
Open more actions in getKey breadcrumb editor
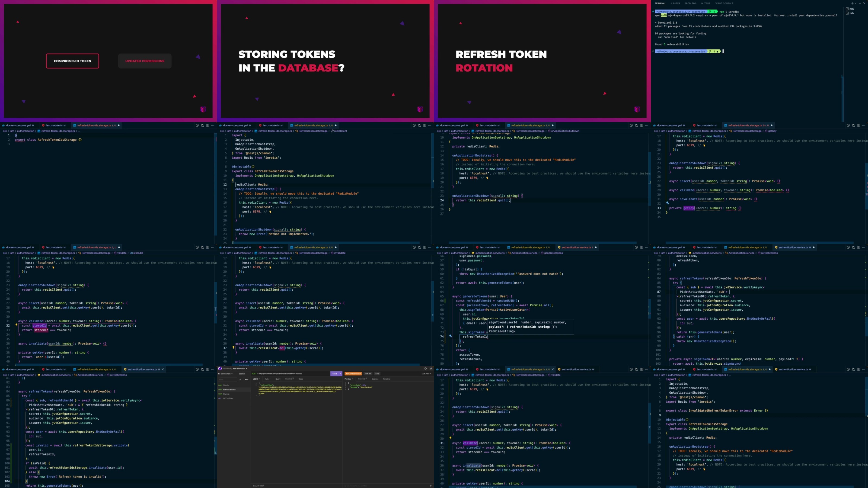(863, 125)
